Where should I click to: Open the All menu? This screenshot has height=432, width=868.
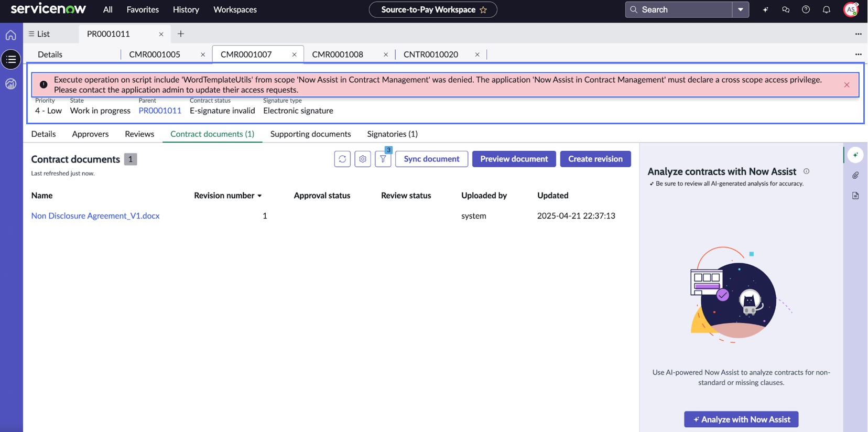[108, 9]
